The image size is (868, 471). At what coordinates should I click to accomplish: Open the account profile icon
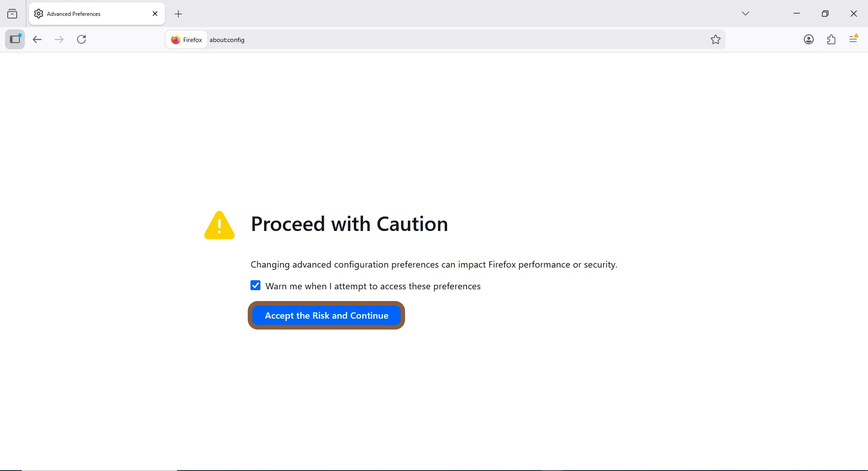click(809, 40)
